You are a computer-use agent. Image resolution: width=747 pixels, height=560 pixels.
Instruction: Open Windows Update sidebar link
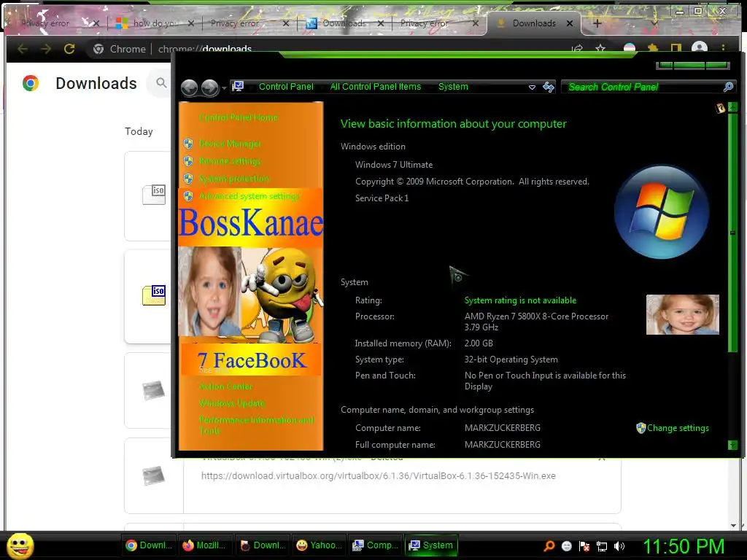[x=232, y=402]
